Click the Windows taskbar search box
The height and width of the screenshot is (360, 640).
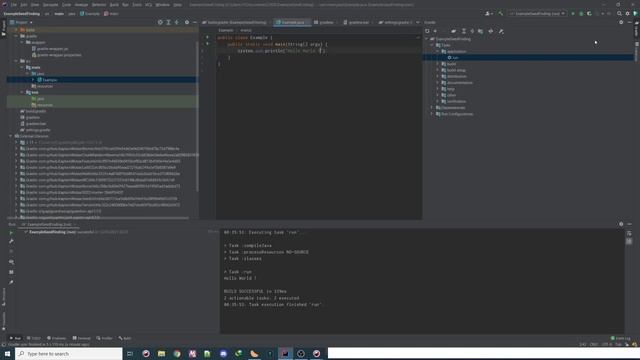coord(69,353)
